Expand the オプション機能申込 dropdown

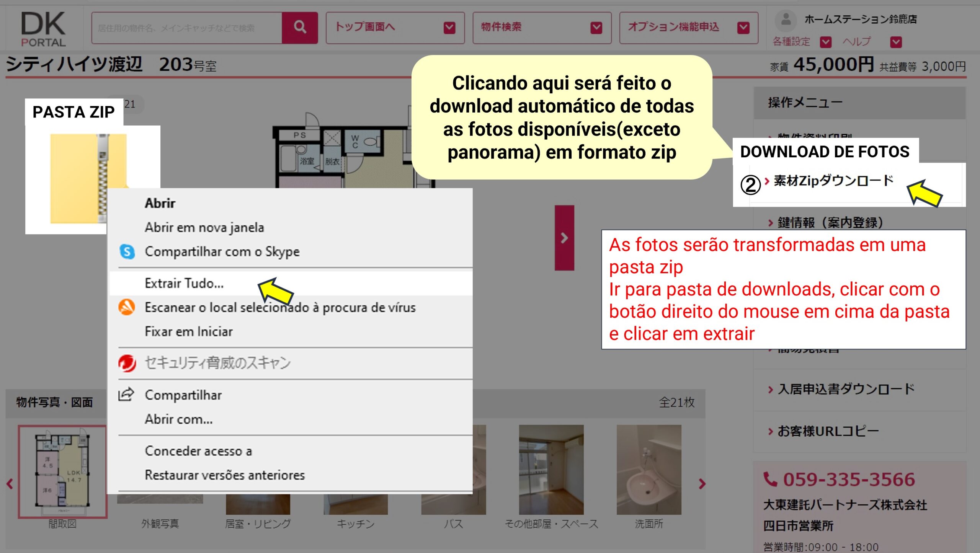743,28
